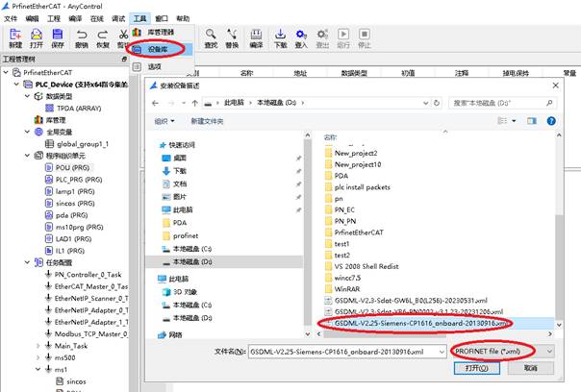Click the 新建 (New) toolbar icon
This screenshot has width=581, height=392.
point(14,38)
